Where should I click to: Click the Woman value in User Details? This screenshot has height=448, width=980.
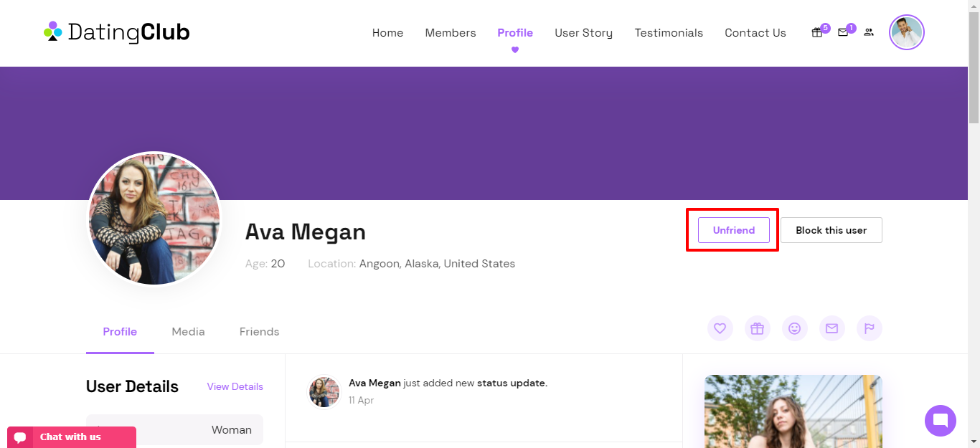click(232, 430)
